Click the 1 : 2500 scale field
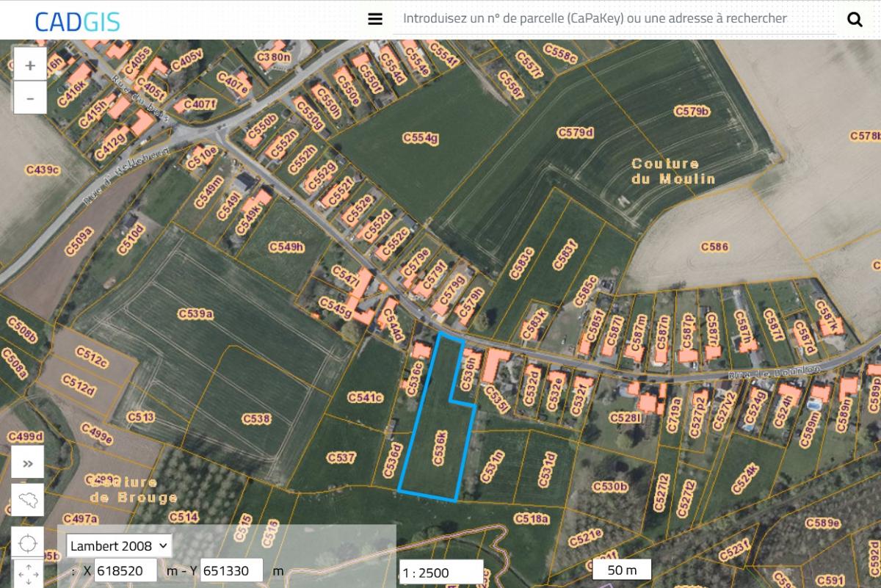This screenshot has width=881, height=588. tap(441, 573)
